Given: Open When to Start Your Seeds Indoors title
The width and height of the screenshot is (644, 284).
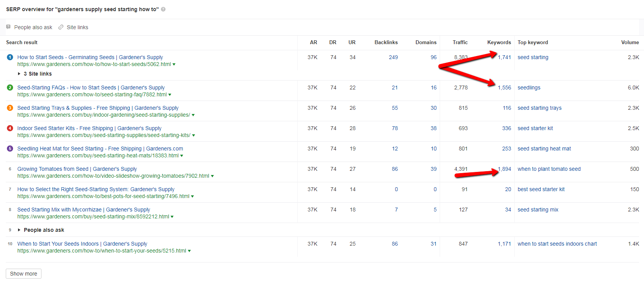Looking at the screenshot, I should click(x=82, y=244).
